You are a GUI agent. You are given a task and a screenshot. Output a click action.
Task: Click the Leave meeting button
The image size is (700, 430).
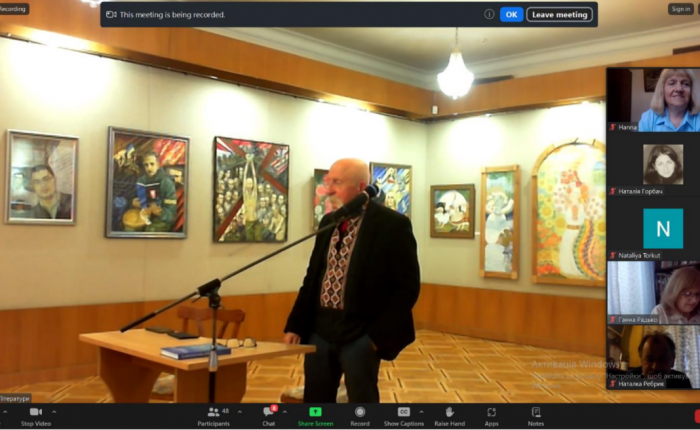559,15
